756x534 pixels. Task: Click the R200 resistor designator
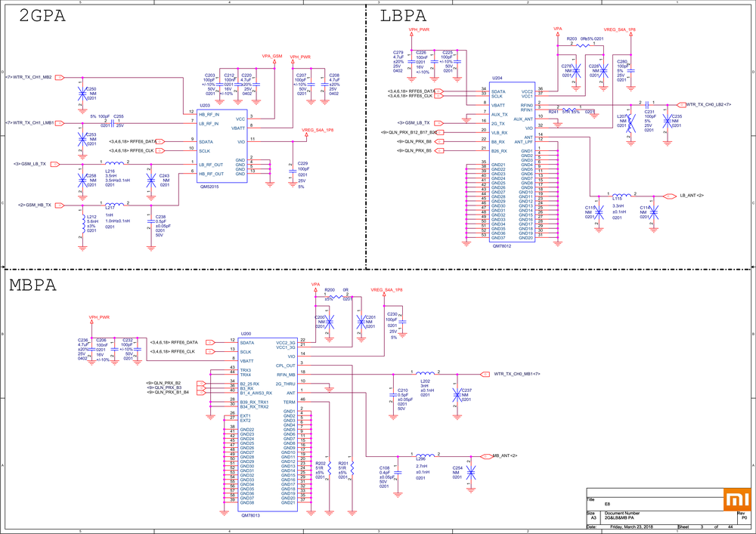click(330, 290)
